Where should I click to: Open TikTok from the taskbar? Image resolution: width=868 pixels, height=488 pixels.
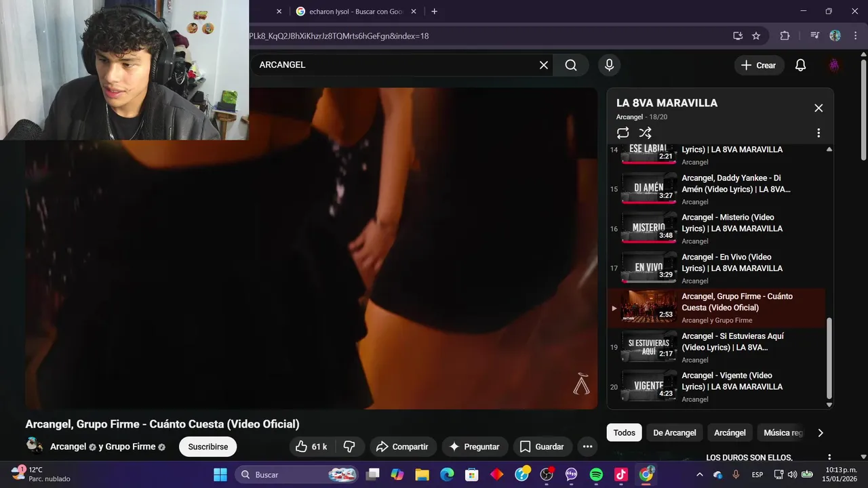click(621, 474)
